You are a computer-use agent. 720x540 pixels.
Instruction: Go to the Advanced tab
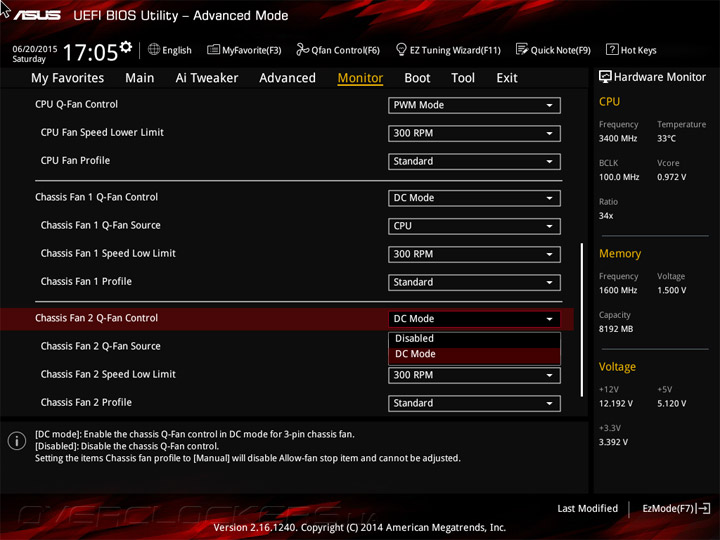287,78
